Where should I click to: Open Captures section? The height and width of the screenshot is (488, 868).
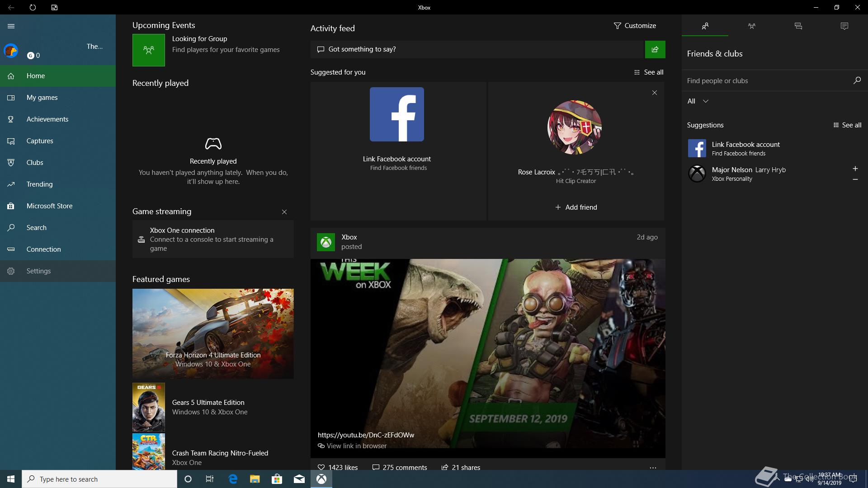[x=58, y=141]
